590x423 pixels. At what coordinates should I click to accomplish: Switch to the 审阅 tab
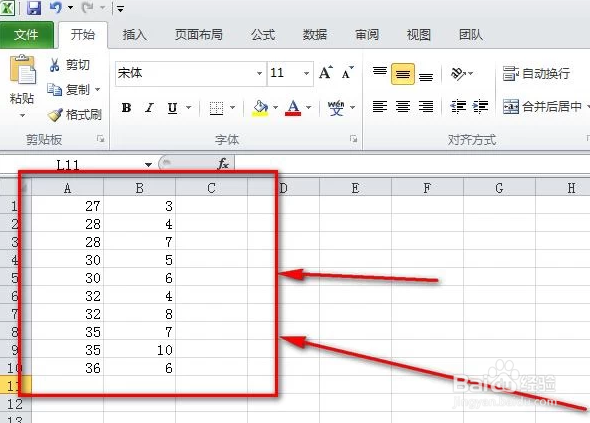point(367,35)
